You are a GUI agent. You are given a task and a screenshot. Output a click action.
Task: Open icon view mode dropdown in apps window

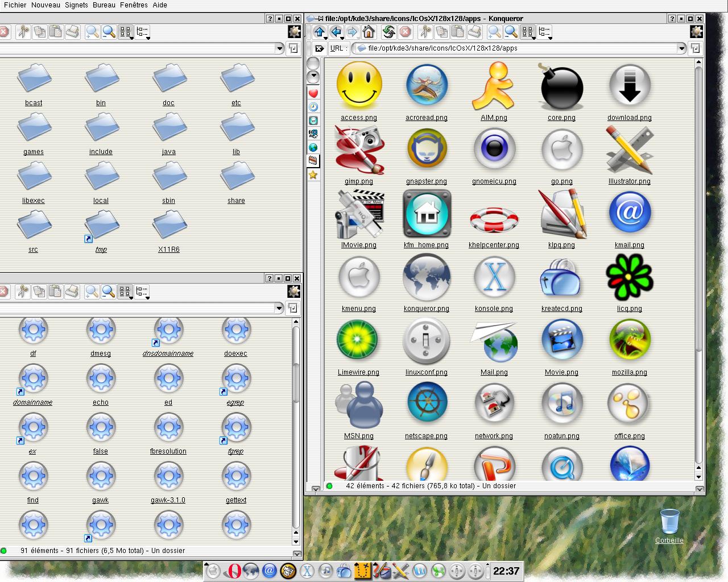click(528, 32)
